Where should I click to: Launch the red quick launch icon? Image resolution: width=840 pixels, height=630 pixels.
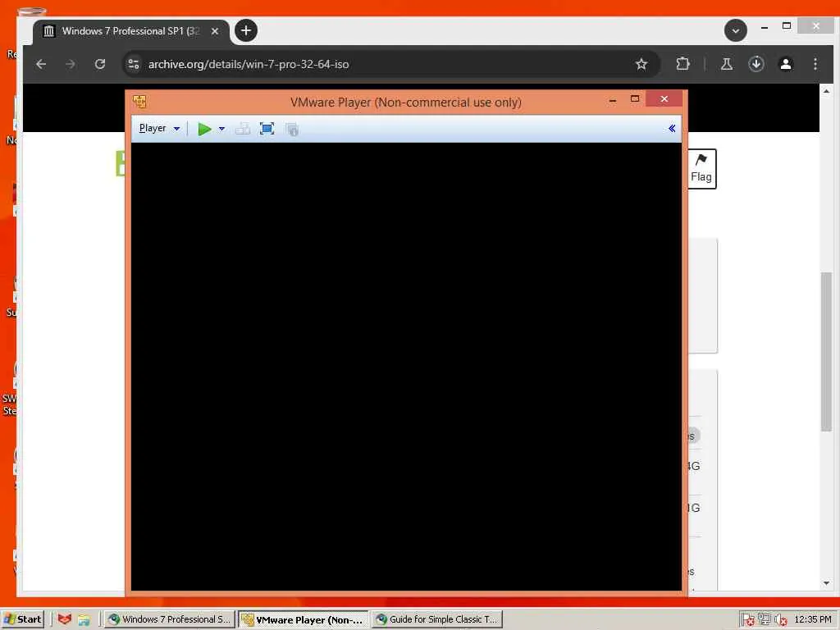point(65,619)
